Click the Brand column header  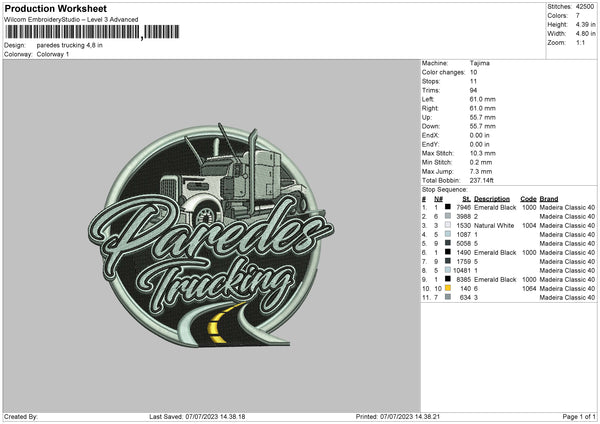(549, 199)
